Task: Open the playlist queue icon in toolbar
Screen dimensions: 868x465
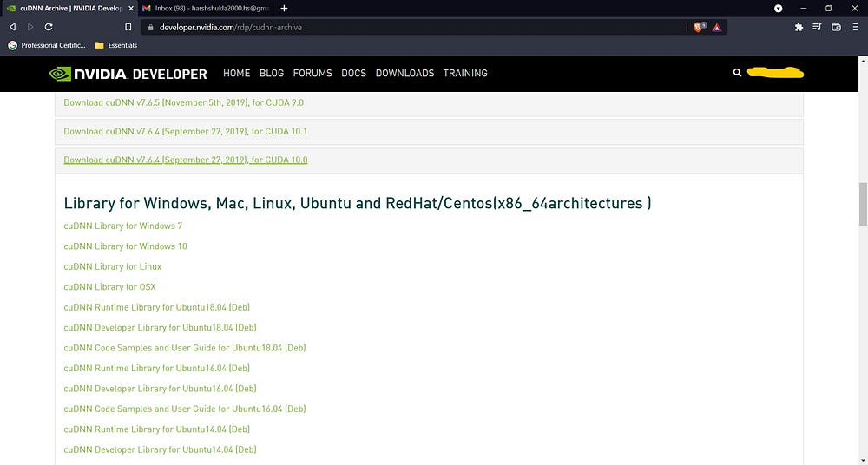Action: click(817, 27)
